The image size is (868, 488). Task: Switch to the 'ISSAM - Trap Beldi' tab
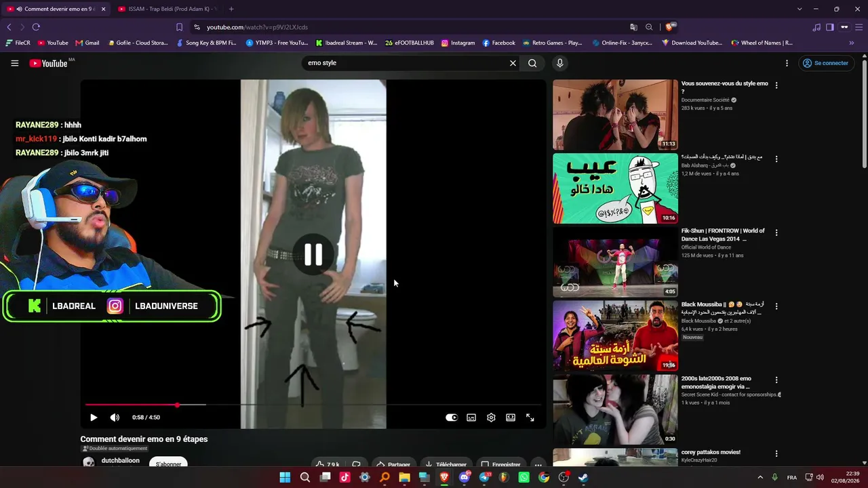167,9
